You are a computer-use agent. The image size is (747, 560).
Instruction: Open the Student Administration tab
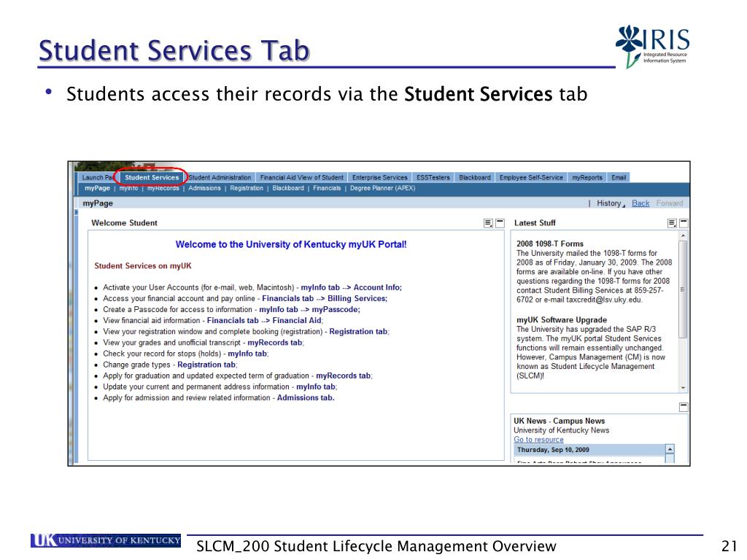tap(220, 177)
